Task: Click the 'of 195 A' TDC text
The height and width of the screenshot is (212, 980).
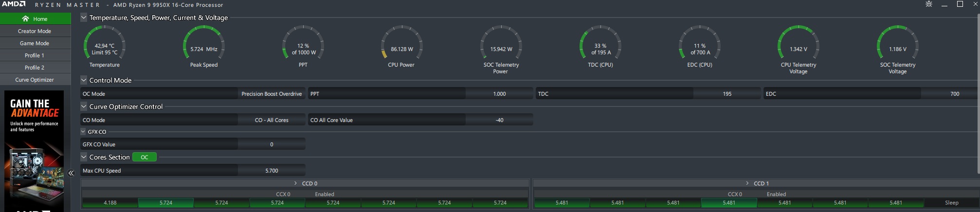Action: click(601, 53)
